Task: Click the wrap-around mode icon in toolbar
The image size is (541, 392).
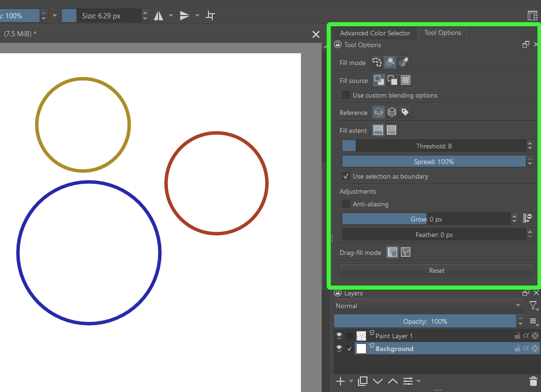Action: click(x=211, y=16)
